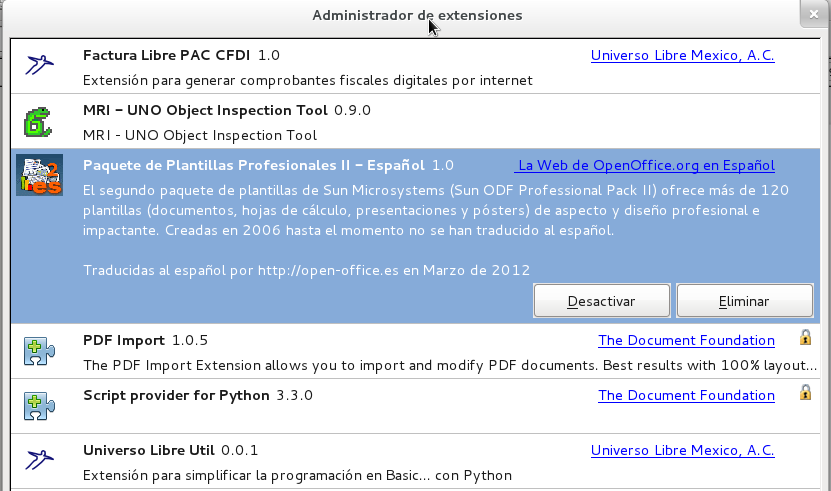Click the 'El segundo paquete de plantillas' description paragraph

tap(436, 210)
